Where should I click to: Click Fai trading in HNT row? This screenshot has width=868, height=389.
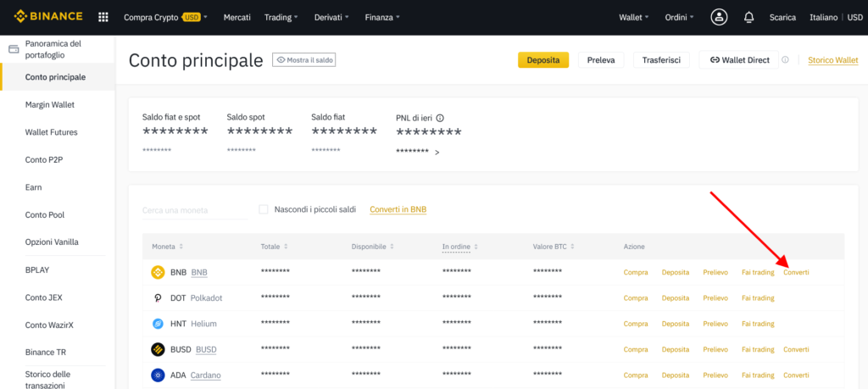758,324
